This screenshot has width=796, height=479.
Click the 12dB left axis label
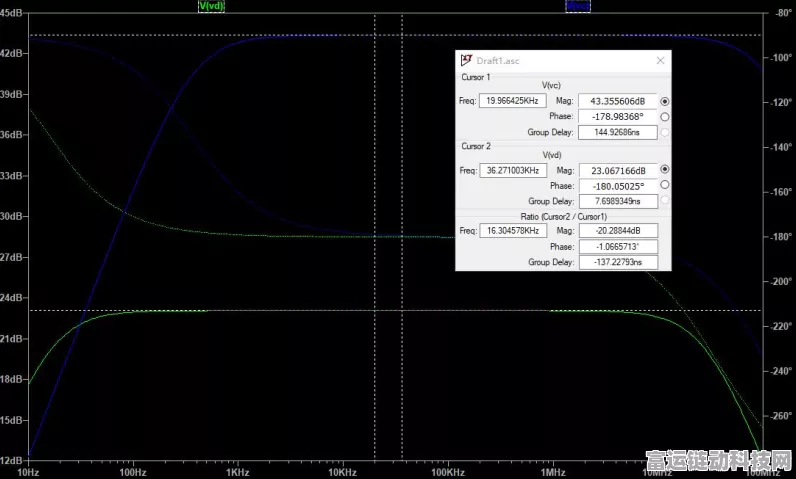click(11, 461)
